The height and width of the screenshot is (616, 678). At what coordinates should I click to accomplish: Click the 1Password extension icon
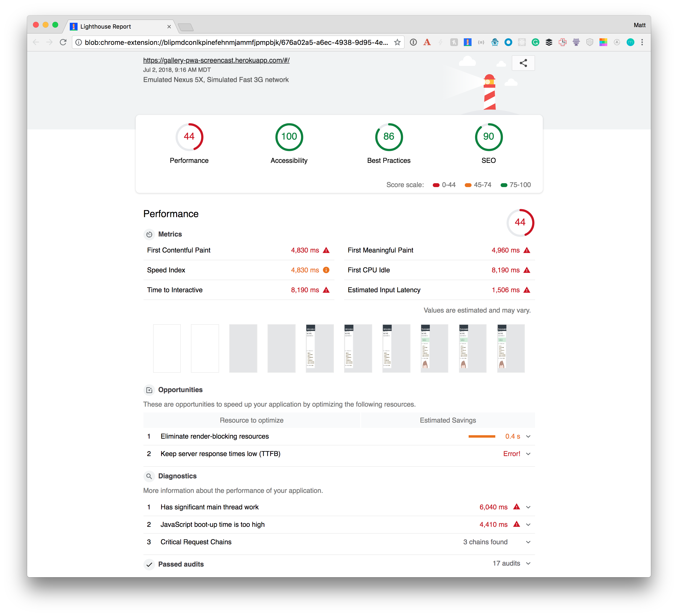point(413,42)
